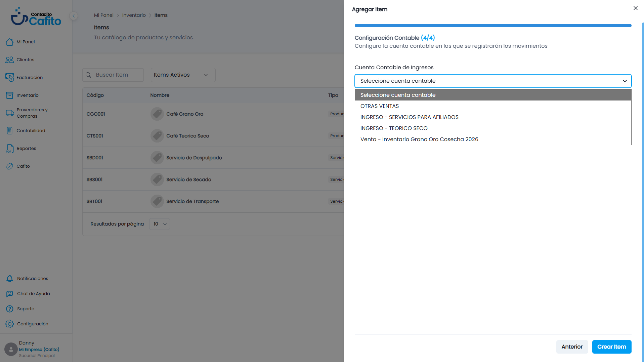This screenshot has height=362, width=644.
Task: Click the Clientes people icon
Action: [9, 60]
